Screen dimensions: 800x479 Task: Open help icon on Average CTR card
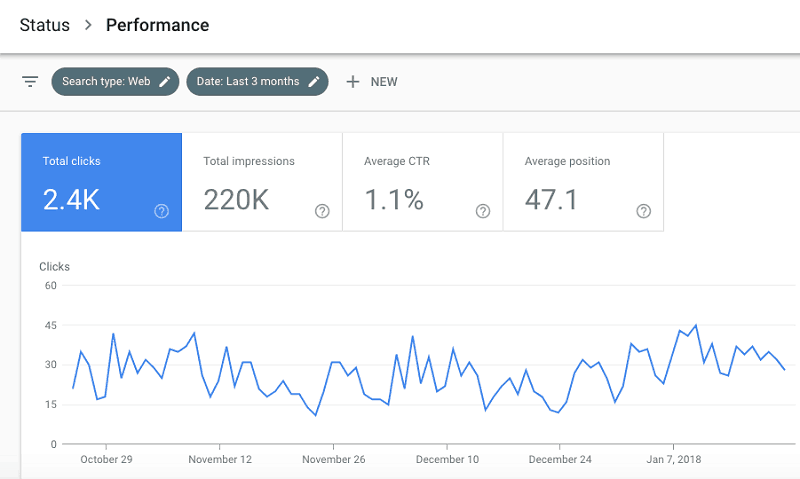tap(483, 211)
